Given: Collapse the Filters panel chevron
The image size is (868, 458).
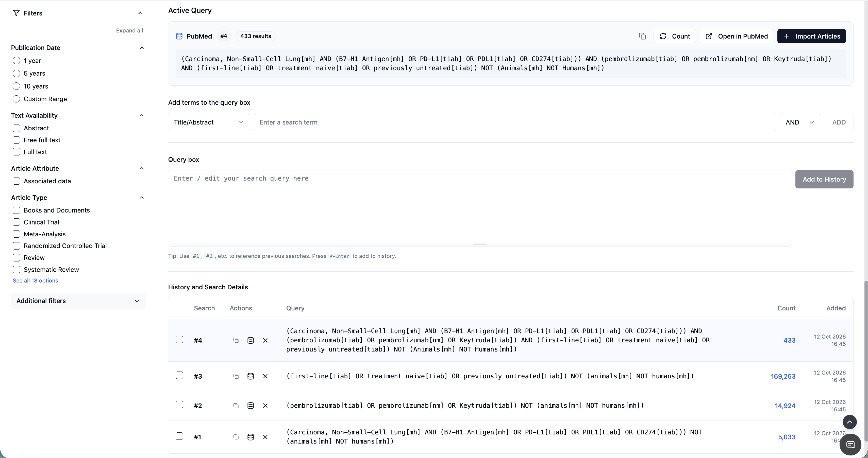Looking at the screenshot, I should pyautogui.click(x=141, y=13).
